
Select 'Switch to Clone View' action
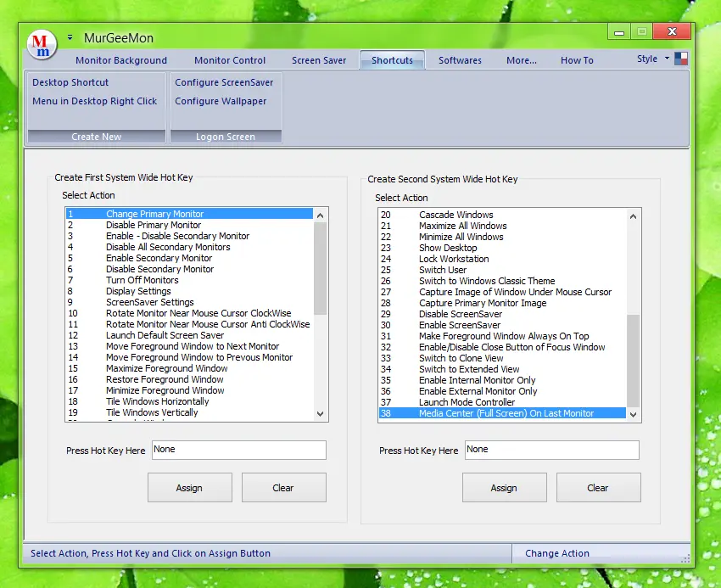point(502,358)
